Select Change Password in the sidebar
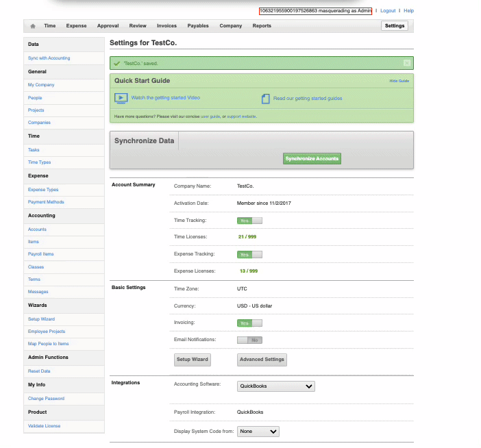Viewport: 481px width, 448px height. [x=45, y=399]
